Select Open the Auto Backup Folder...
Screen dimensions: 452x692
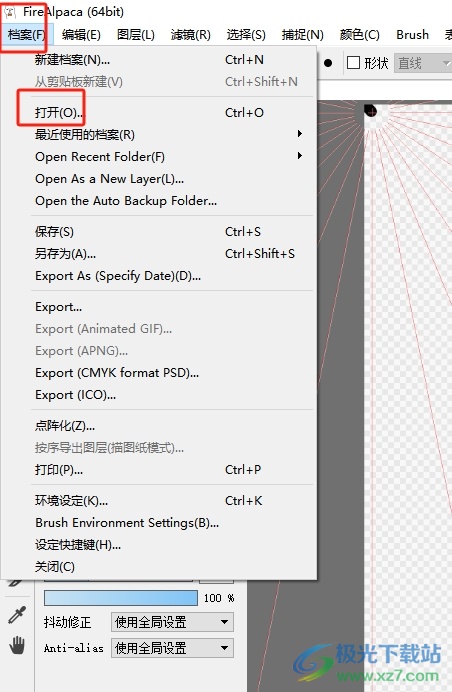click(x=159, y=200)
